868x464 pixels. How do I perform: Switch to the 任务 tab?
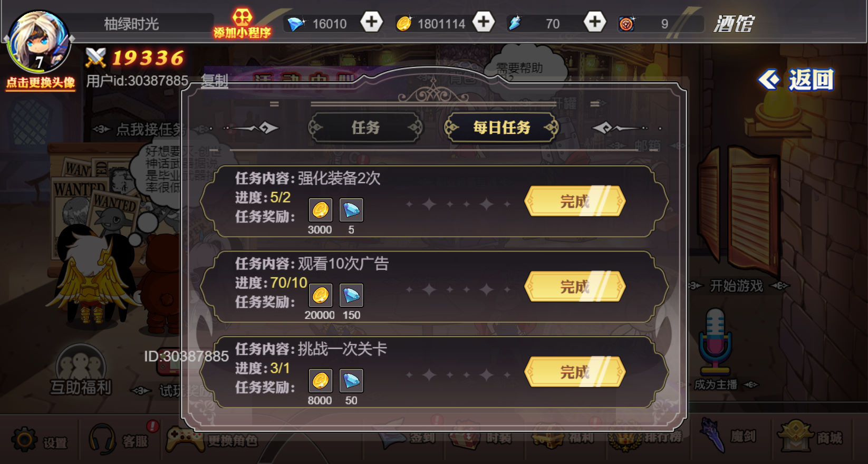pos(365,128)
